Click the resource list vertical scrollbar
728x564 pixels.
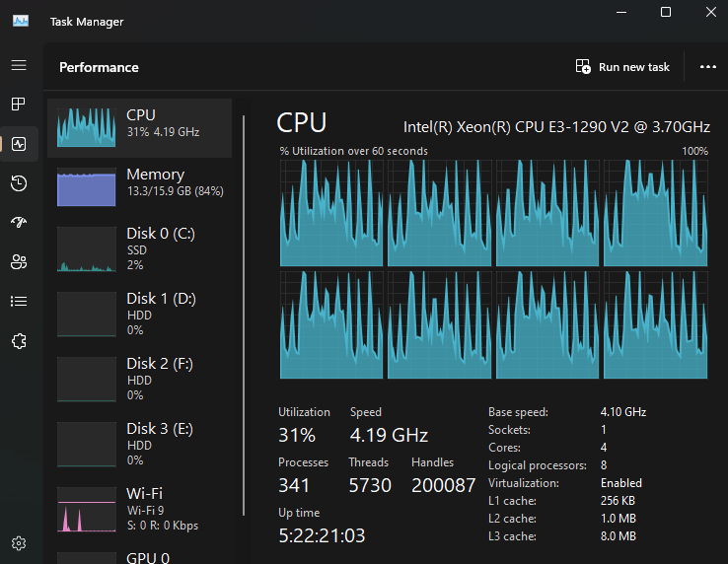[244, 316]
